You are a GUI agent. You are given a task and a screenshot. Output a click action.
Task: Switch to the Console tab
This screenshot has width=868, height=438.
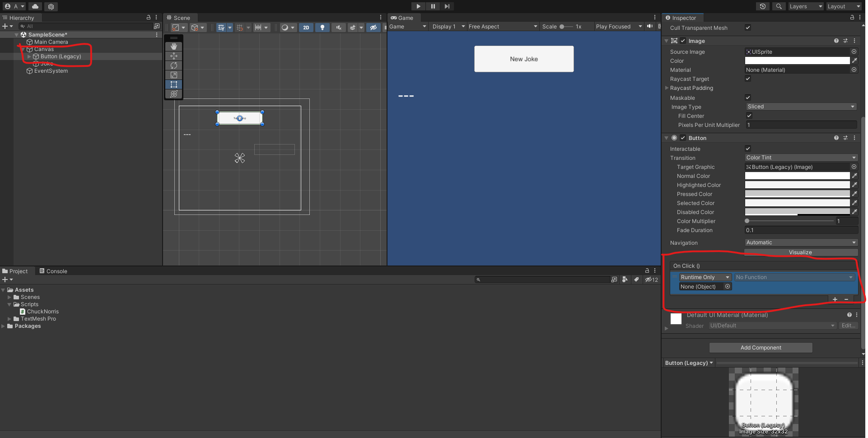pos(53,271)
